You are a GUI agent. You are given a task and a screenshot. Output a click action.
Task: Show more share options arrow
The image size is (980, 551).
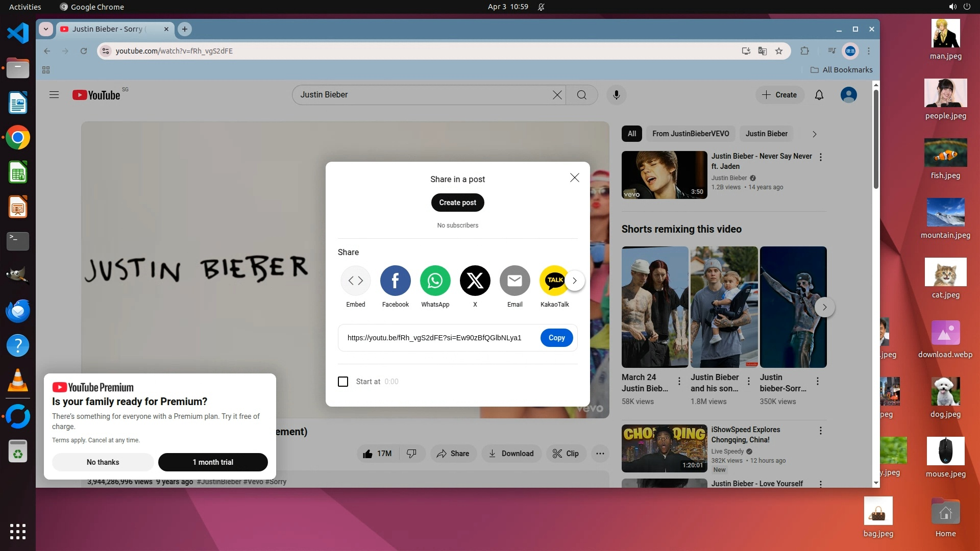575,281
